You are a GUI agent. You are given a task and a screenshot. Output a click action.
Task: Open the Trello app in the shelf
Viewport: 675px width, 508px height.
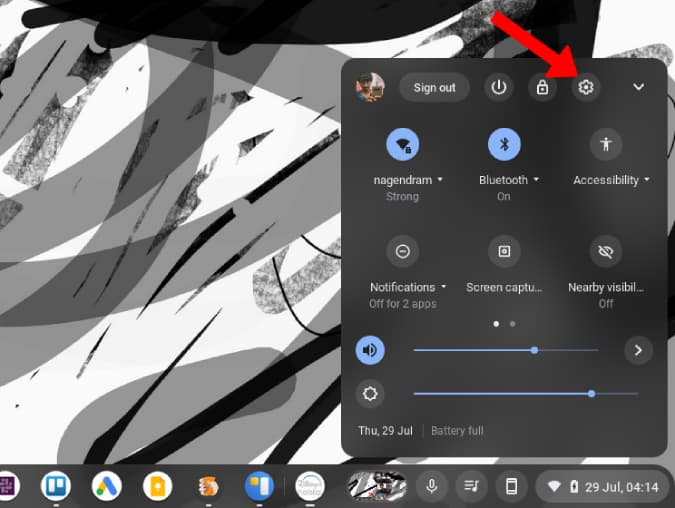56,486
